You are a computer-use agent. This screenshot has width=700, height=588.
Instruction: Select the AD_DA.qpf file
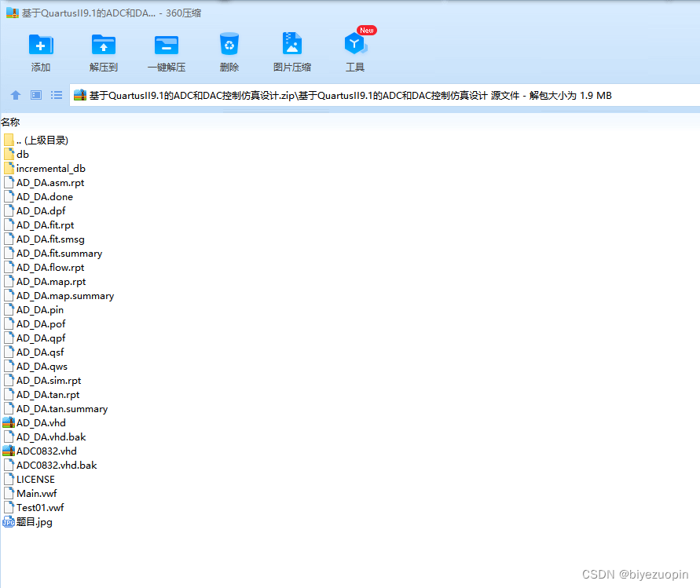(35, 338)
